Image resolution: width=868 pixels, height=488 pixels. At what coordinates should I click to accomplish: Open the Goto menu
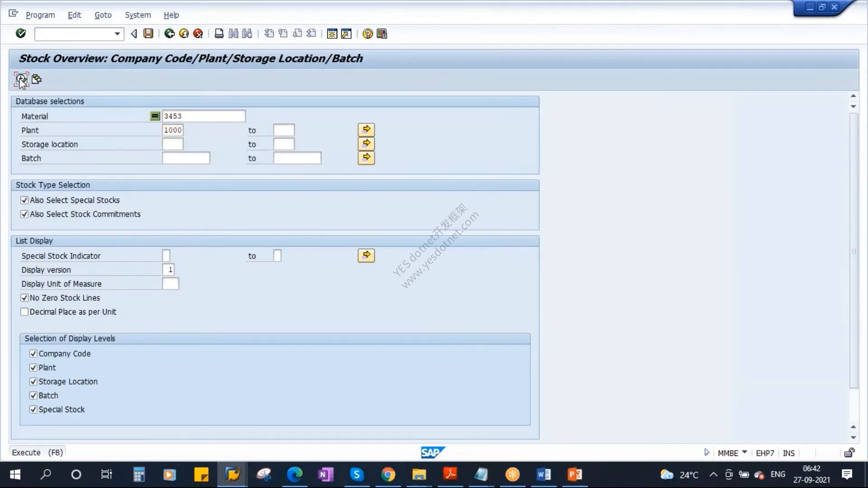pyautogui.click(x=103, y=15)
